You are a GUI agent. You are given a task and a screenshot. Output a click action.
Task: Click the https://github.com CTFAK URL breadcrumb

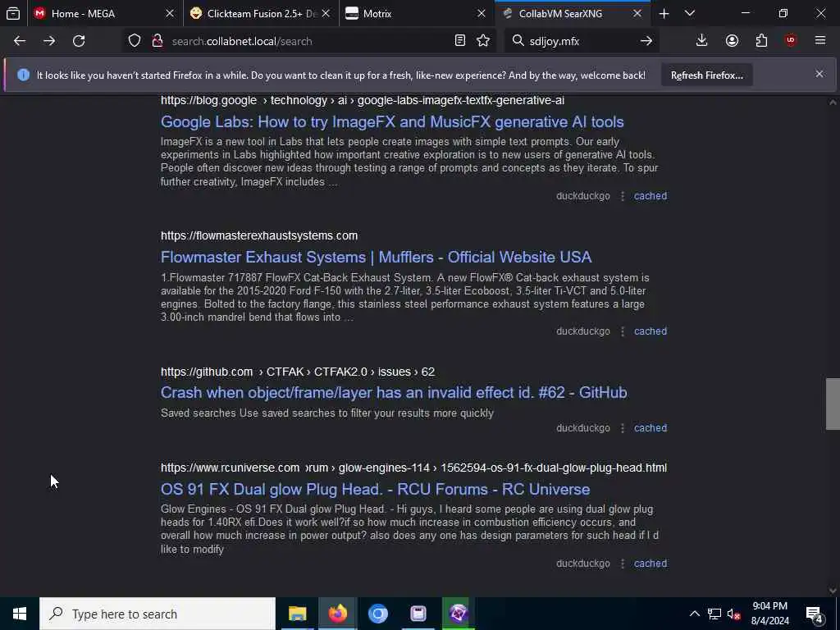(x=298, y=372)
